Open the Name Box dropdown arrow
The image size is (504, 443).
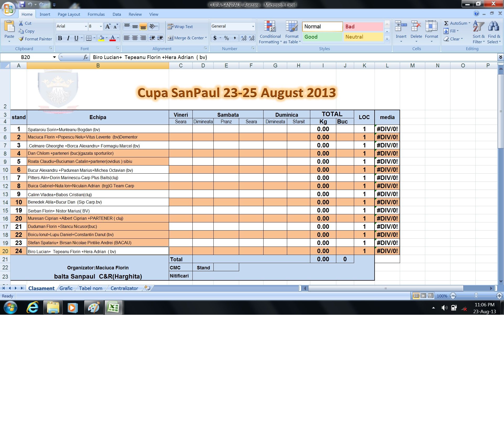54,57
